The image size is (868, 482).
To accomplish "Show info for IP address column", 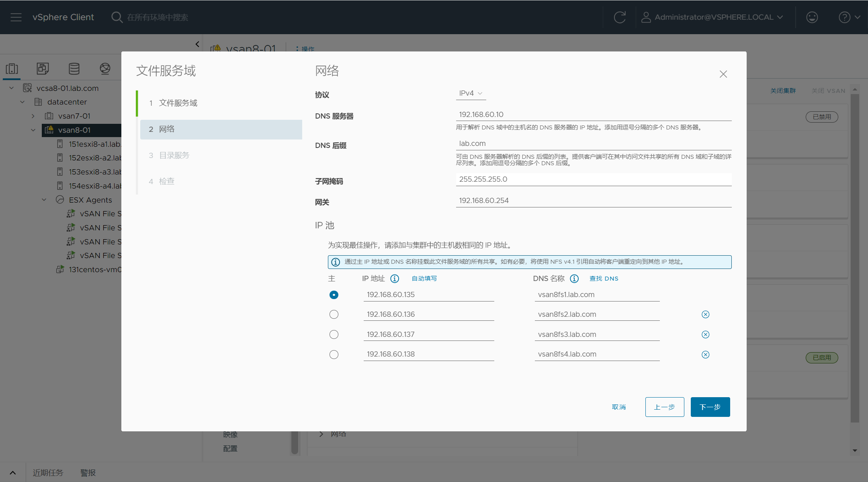I will (395, 279).
